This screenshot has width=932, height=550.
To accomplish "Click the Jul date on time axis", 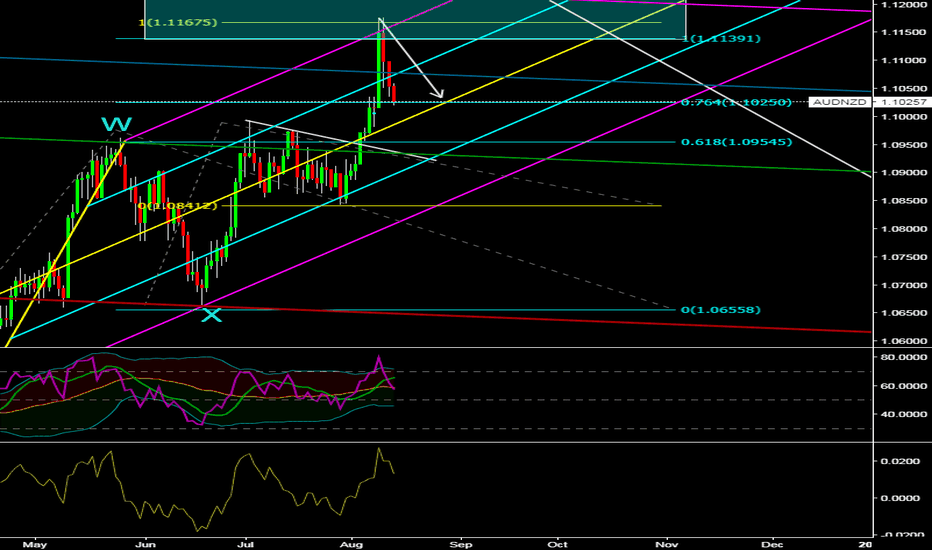I will 245,544.
